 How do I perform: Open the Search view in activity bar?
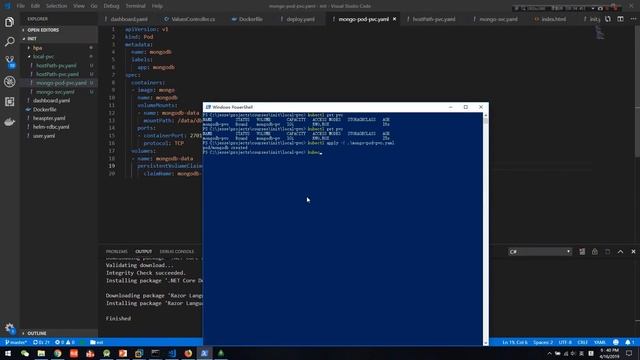[9, 42]
